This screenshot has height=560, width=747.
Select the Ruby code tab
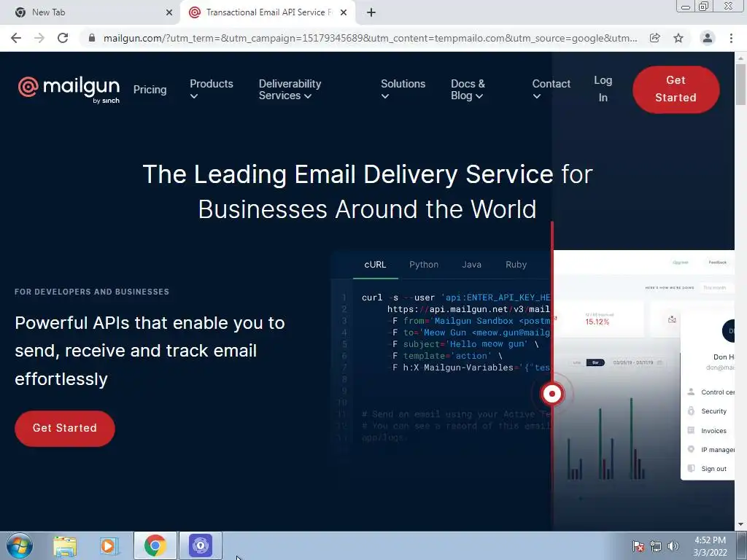point(516,265)
